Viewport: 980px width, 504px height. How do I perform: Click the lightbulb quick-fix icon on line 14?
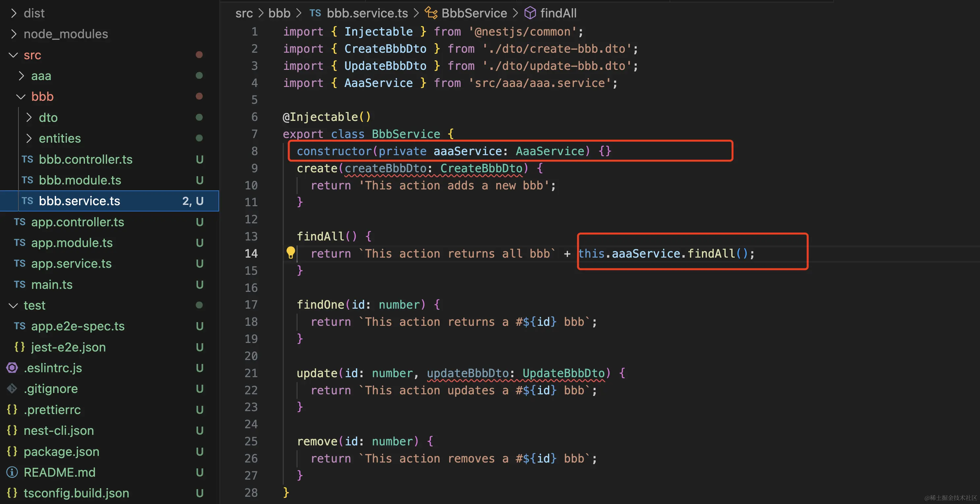pyautogui.click(x=290, y=253)
